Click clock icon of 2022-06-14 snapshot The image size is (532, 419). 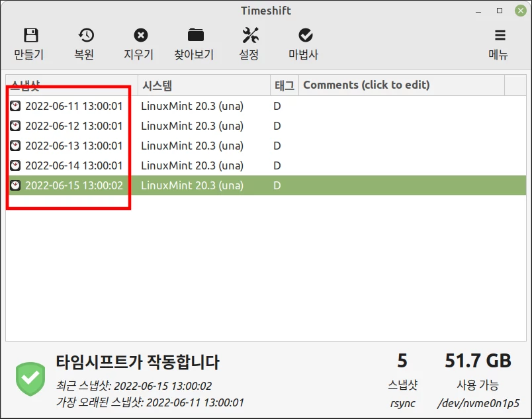point(15,165)
